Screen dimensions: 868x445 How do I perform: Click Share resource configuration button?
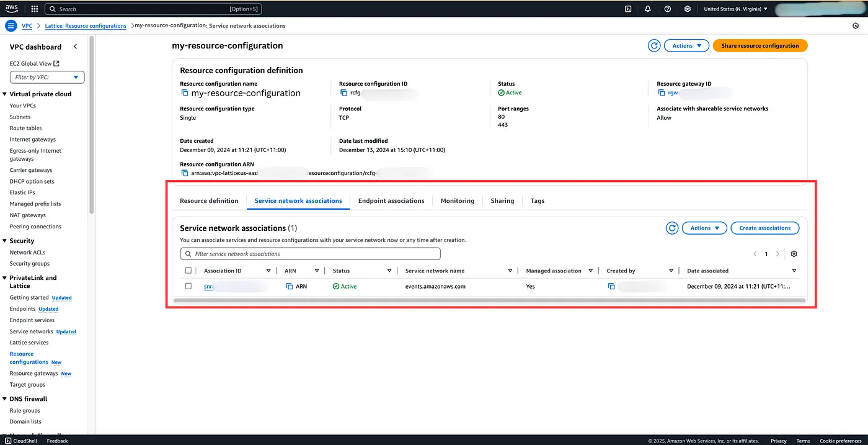[760, 45]
